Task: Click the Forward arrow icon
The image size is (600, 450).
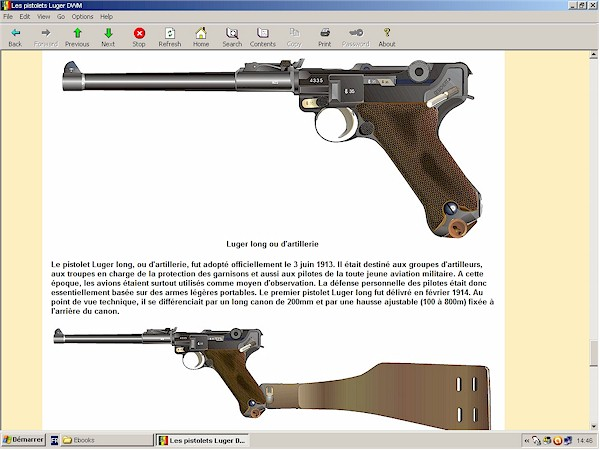Action: [x=46, y=33]
